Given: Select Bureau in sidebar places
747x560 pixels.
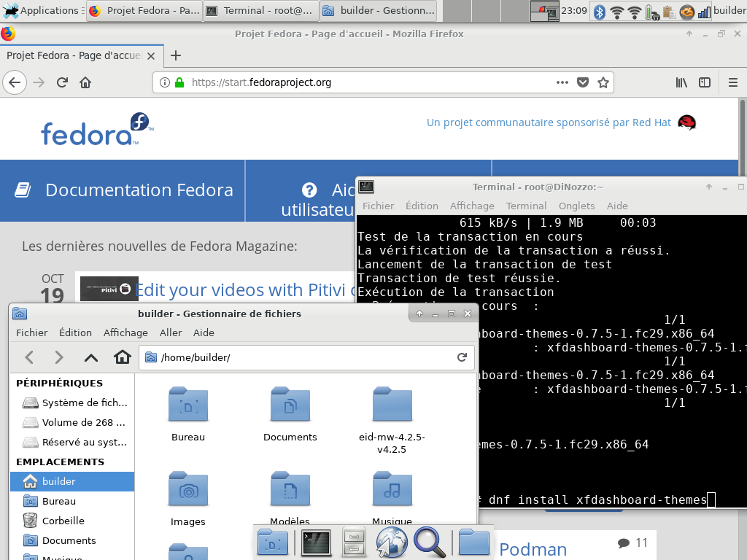Looking at the screenshot, I should pos(72,501).
